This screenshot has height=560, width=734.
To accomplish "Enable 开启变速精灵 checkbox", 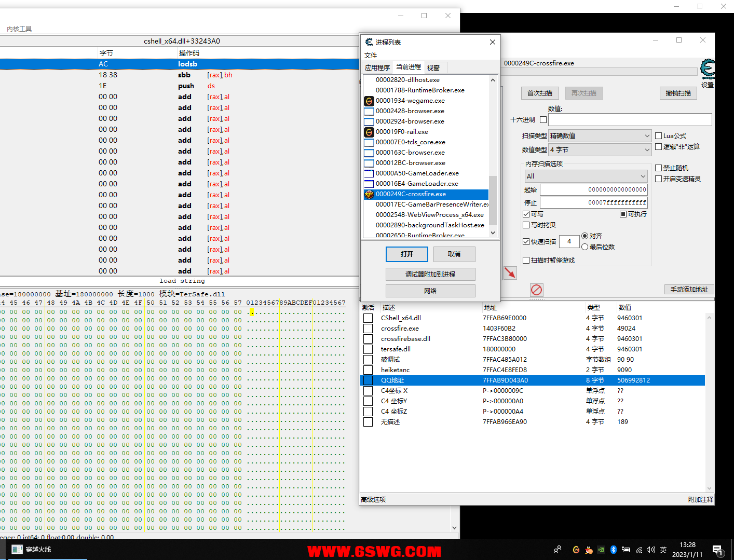I will click(658, 179).
